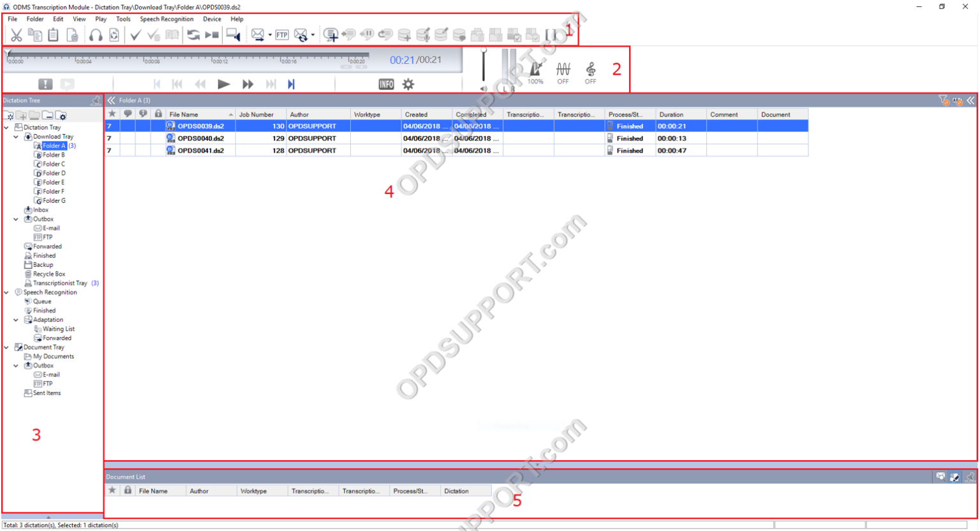Click the FTP send icon in toolbar

[282, 35]
